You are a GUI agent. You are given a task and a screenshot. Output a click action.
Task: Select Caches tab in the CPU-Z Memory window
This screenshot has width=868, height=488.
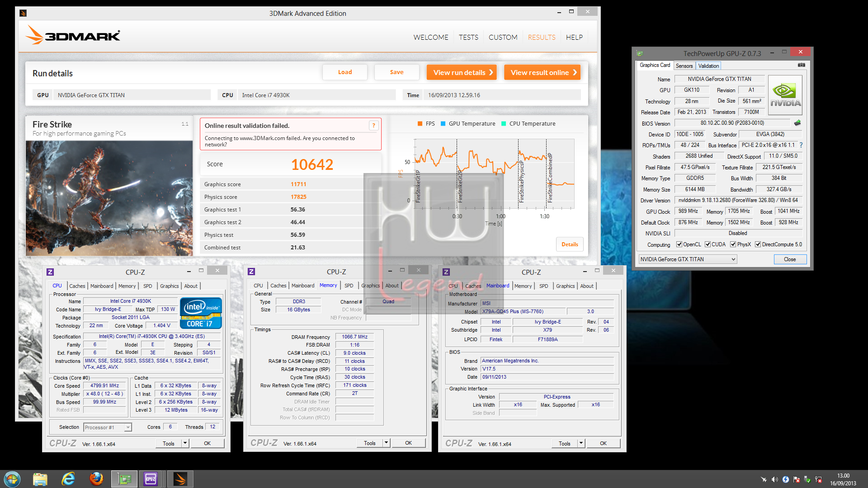click(x=278, y=286)
